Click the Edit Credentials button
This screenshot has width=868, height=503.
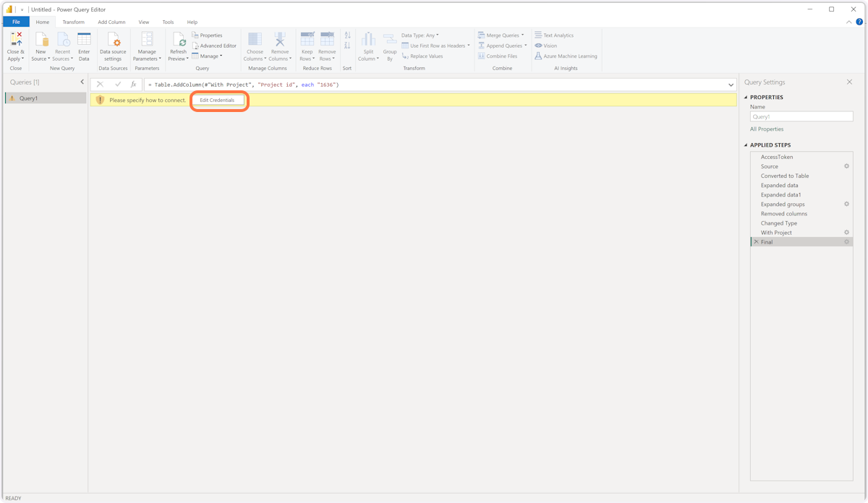pos(217,100)
